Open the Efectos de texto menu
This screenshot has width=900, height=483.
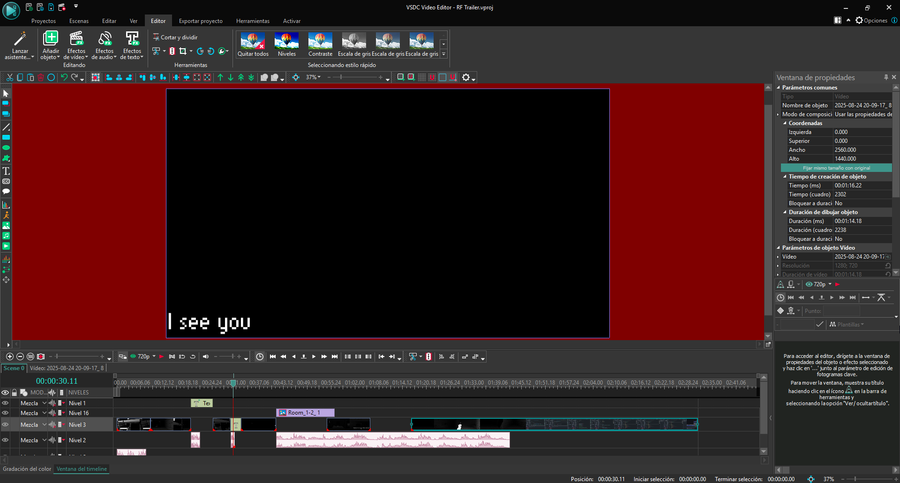tap(132, 45)
